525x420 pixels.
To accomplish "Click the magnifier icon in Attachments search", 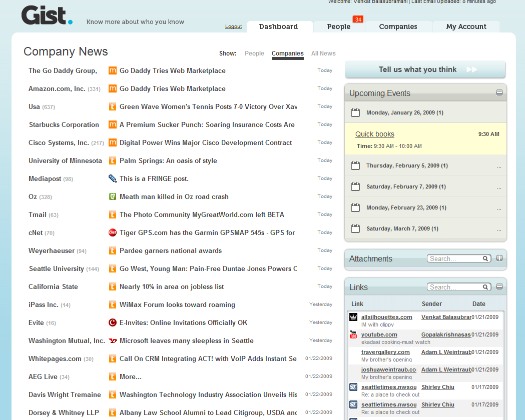I will pos(485,258).
